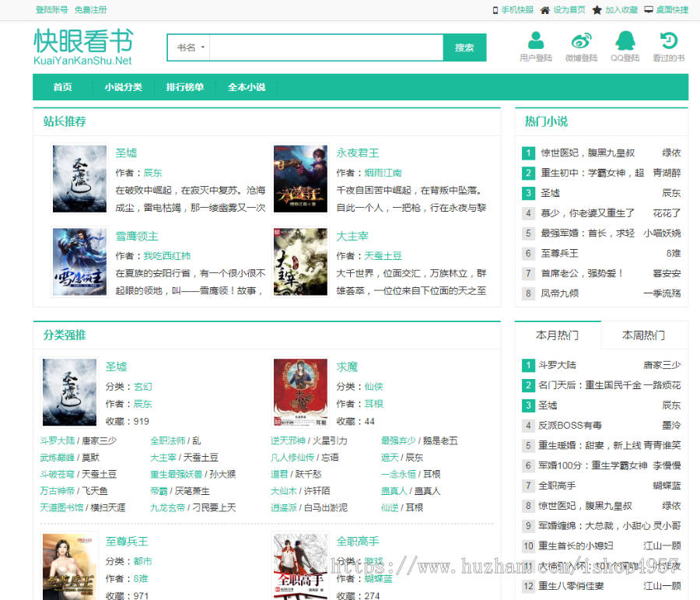Screen dimensions: 700x600
Task: Click 全职法师 link in category list
Action: 168,441
